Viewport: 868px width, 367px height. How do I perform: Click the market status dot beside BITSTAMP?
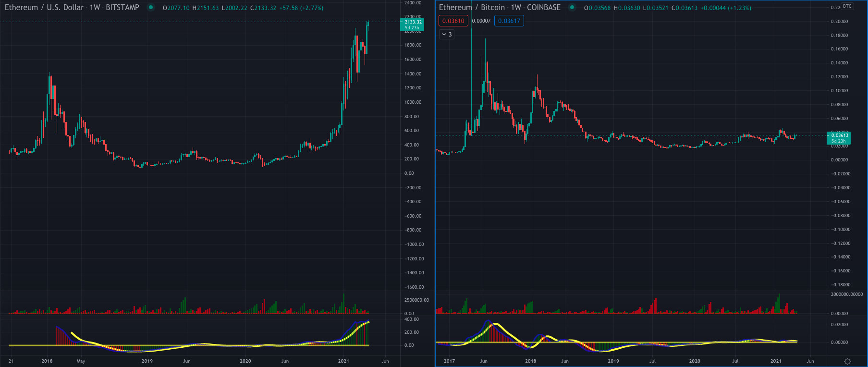pyautogui.click(x=151, y=7)
